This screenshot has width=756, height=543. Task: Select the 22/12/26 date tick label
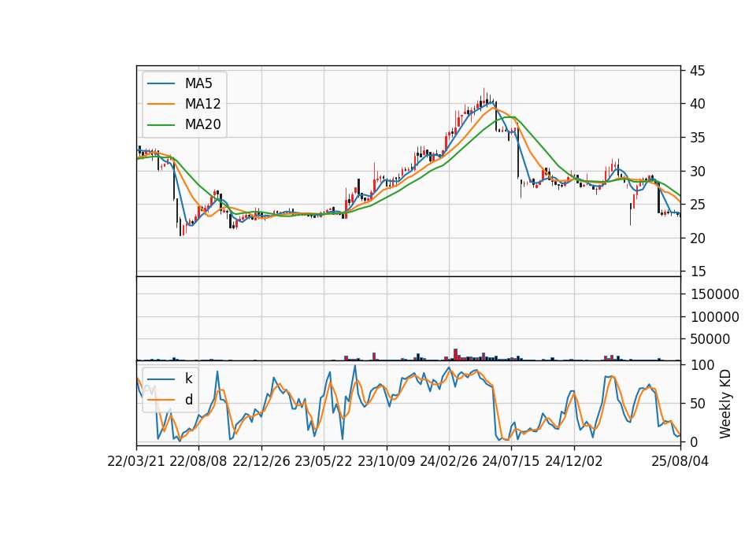coord(261,461)
